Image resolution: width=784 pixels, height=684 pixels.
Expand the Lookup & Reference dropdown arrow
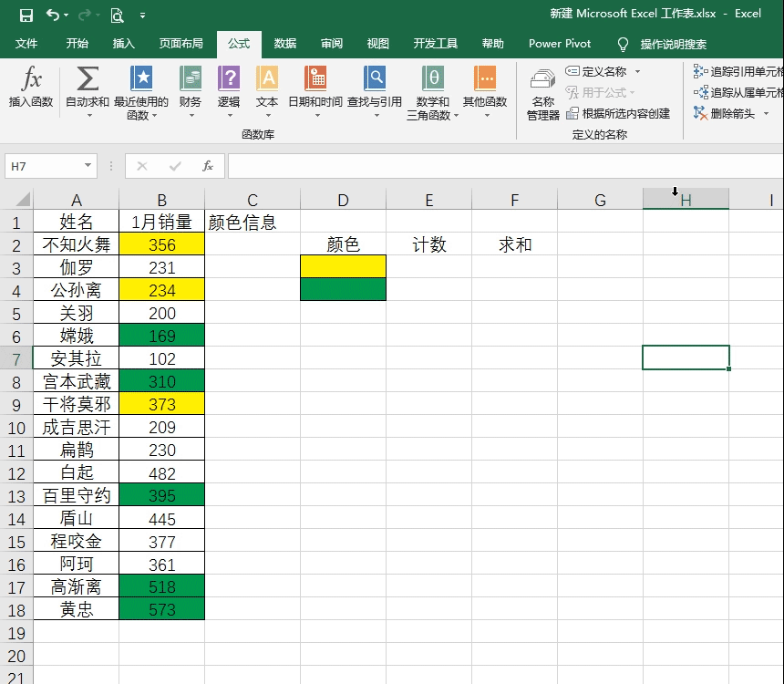[377, 116]
